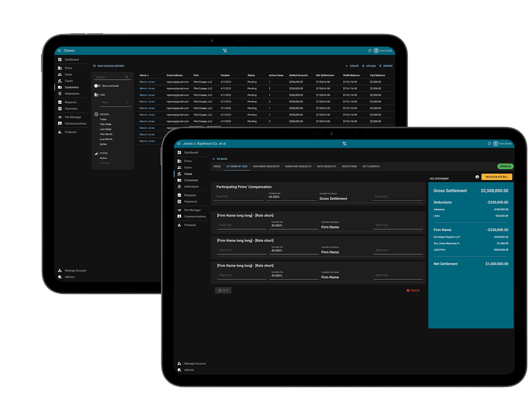Open hamburger menu in the Clients header

pos(59,51)
